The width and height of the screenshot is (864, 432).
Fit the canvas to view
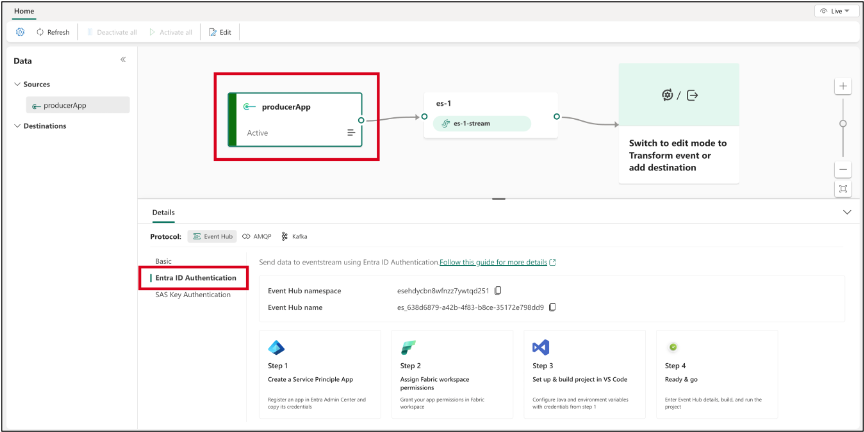843,189
